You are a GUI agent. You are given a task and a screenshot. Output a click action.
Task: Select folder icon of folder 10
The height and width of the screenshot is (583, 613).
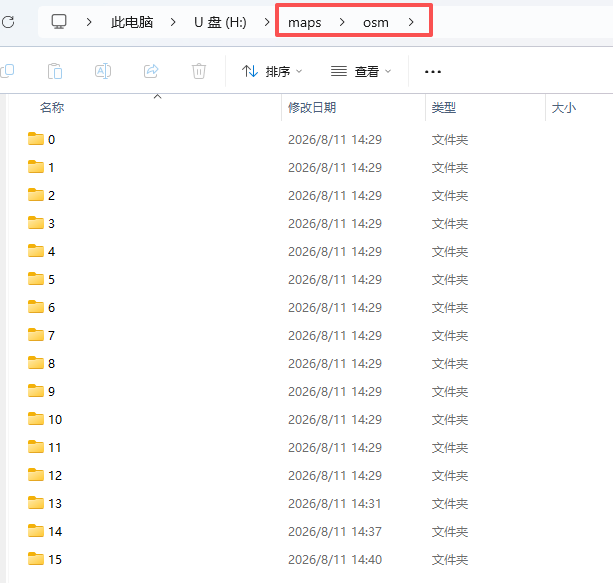click(36, 419)
